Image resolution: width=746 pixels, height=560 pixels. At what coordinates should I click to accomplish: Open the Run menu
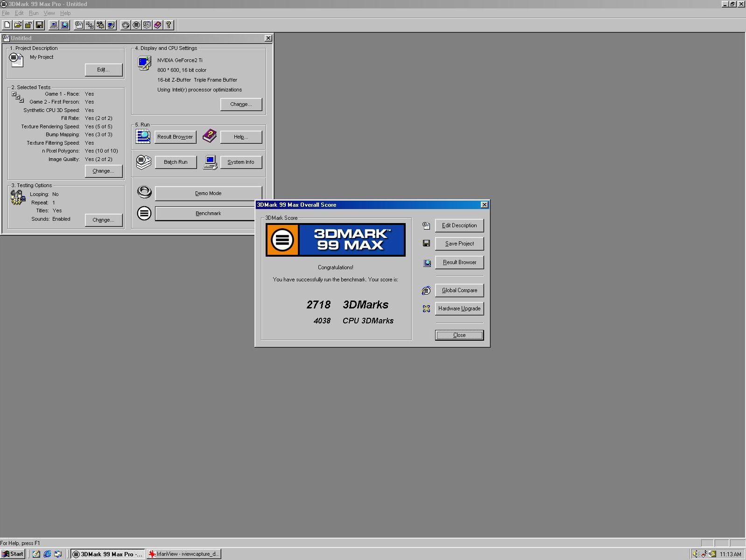[x=34, y=13]
